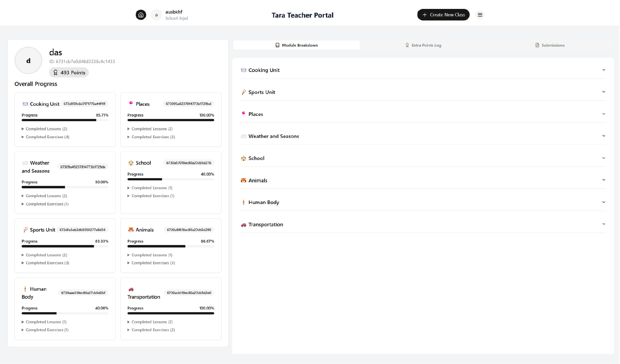Click the Animals tiger icon in module list
The width and height of the screenshot is (620, 364).
click(244, 180)
